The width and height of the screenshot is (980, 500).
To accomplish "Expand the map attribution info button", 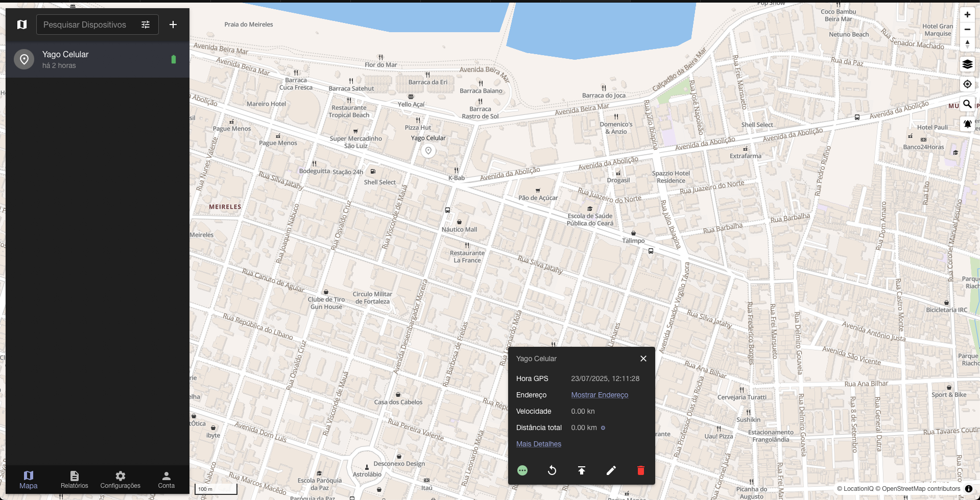I will [x=969, y=489].
